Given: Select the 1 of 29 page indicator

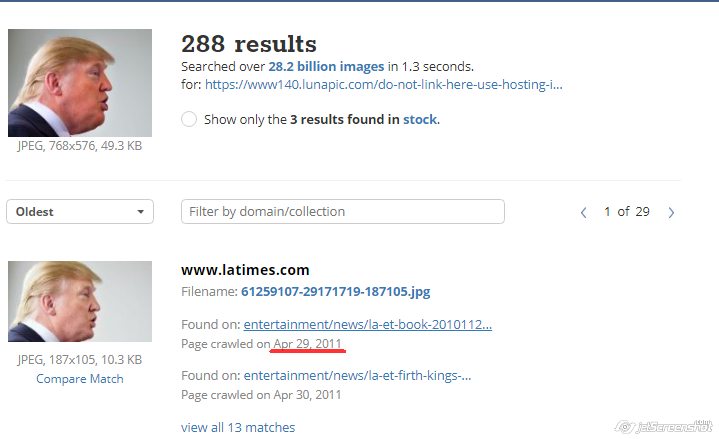Looking at the screenshot, I should coord(627,211).
